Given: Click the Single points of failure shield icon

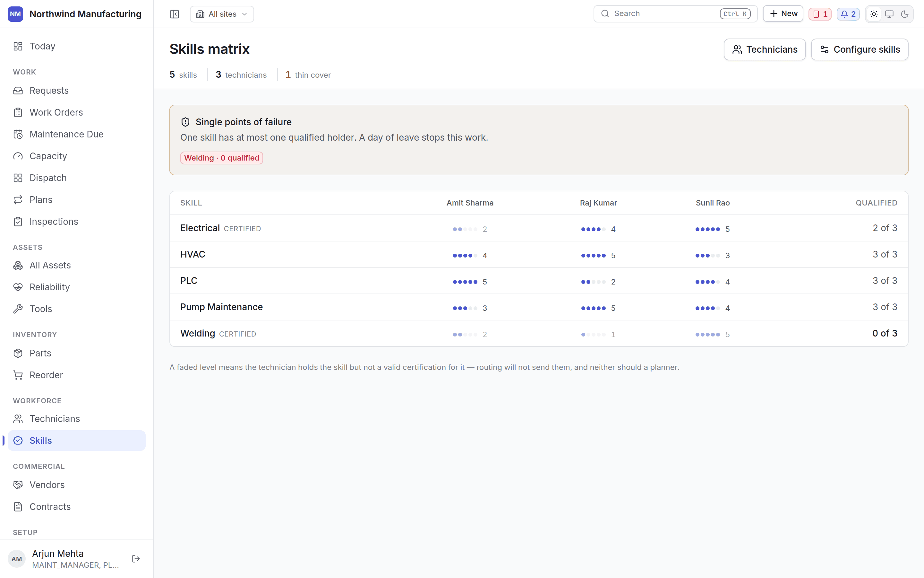Looking at the screenshot, I should pos(185,122).
